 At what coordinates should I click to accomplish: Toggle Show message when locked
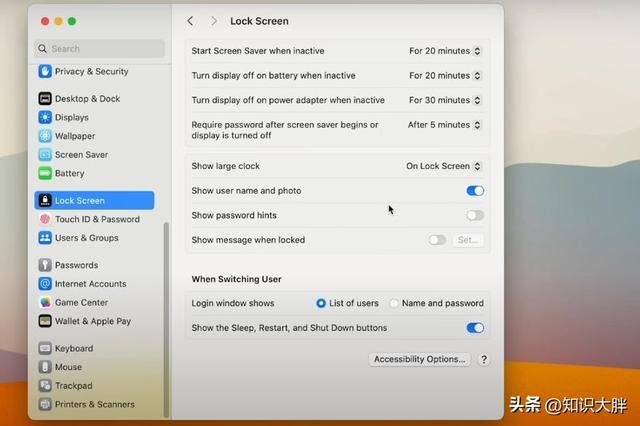tap(437, 240)
